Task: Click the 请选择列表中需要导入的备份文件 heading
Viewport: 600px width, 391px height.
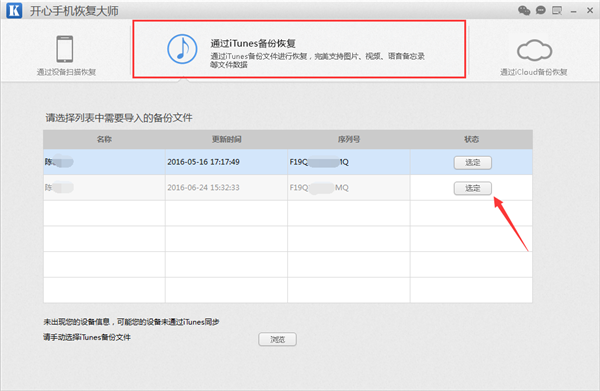Action: click(x=119, y=118)
